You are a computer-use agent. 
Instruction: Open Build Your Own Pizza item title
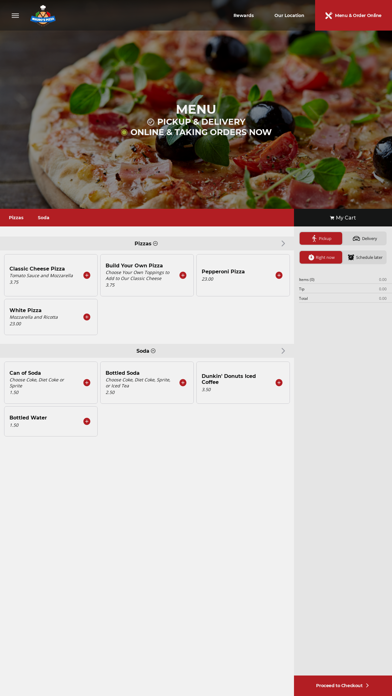(x=134, y=265)
